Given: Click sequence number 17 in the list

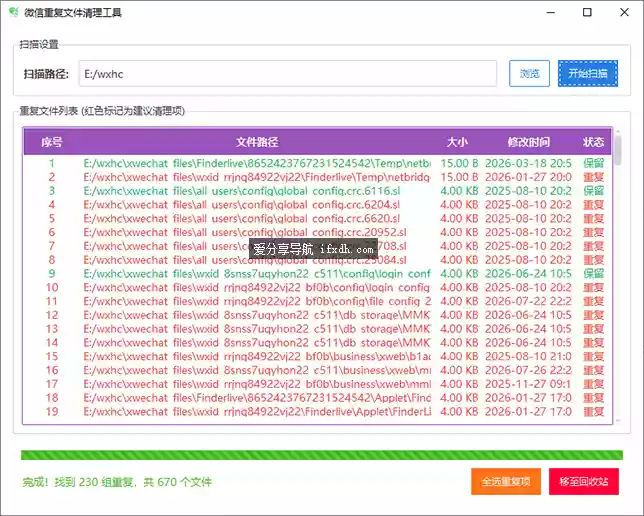Looking at the screenshot, I should coord(52,384).
